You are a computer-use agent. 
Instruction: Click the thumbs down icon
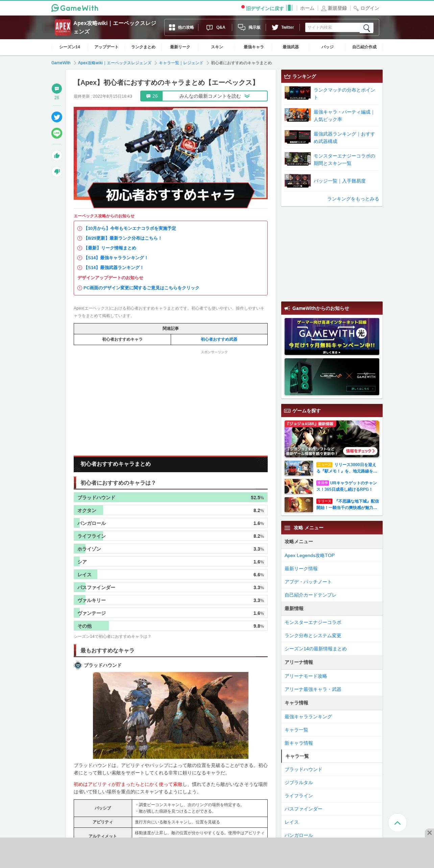coord(57,172)
